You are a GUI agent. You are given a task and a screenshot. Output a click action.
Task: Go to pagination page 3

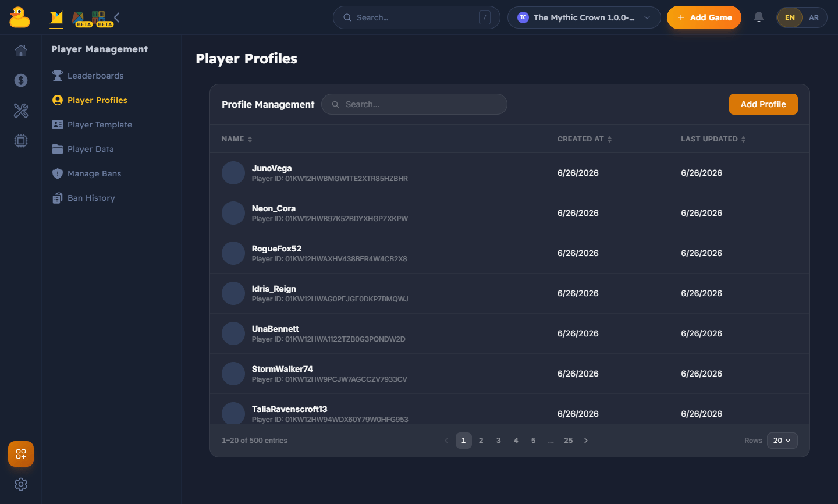[x=499, y=441]
